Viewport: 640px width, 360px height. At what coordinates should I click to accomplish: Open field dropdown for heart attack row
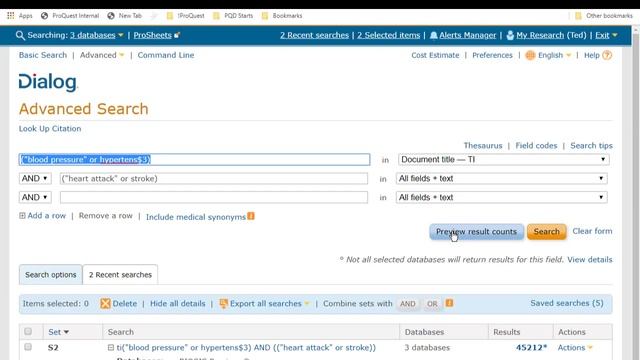[x=502, y=178]
